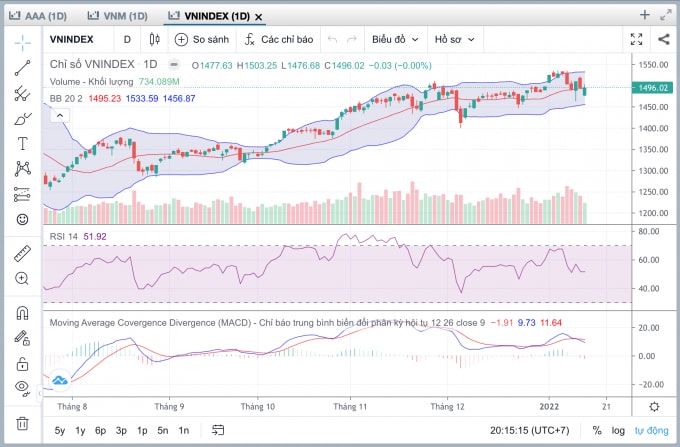Select the VNINDEX (1D) tab
The height and width of the screenshot is (447, 680).
209,16
